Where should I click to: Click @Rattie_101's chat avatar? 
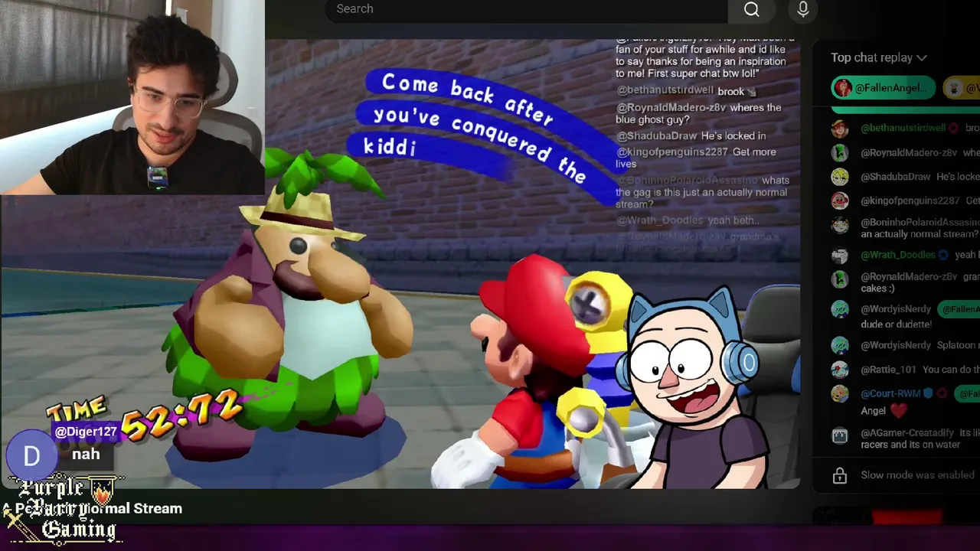(840, 370)
